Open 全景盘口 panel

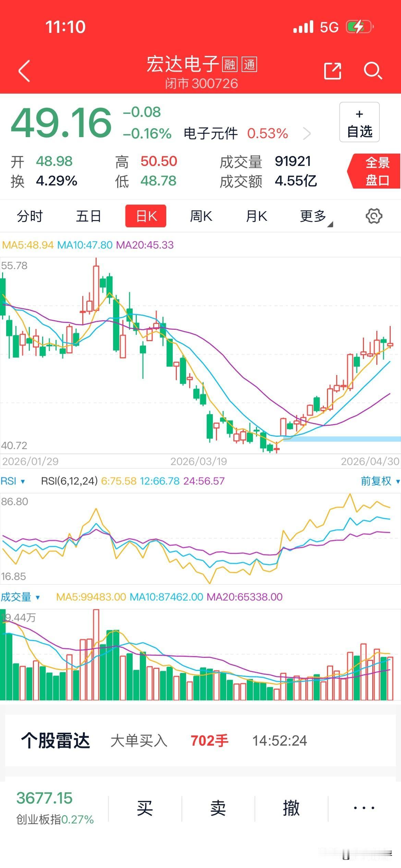pos(374,171)
